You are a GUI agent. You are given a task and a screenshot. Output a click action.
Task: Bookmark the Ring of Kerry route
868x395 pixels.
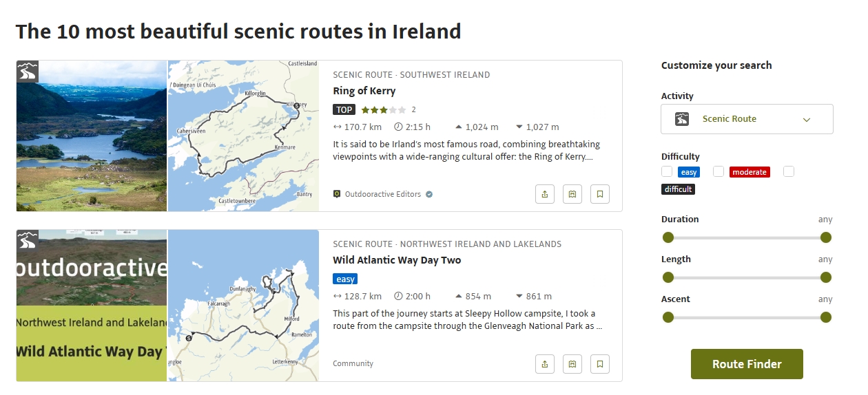click(600, 194)
